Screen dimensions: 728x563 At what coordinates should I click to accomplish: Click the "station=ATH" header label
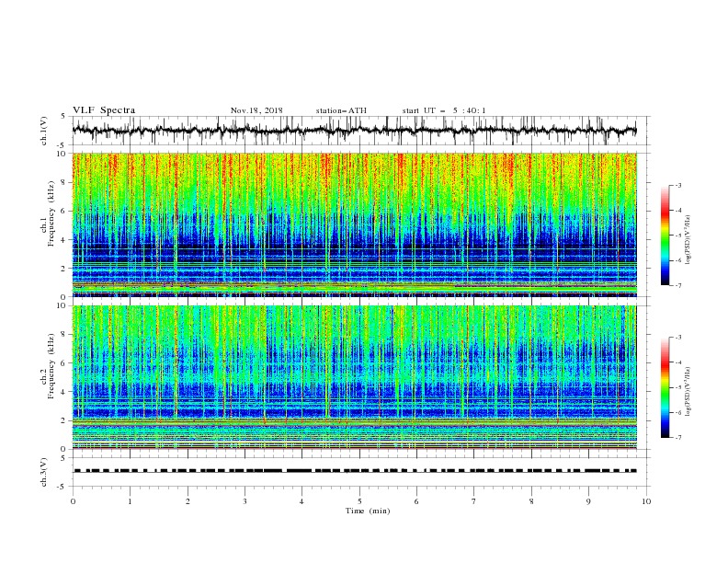coord(341,110)
